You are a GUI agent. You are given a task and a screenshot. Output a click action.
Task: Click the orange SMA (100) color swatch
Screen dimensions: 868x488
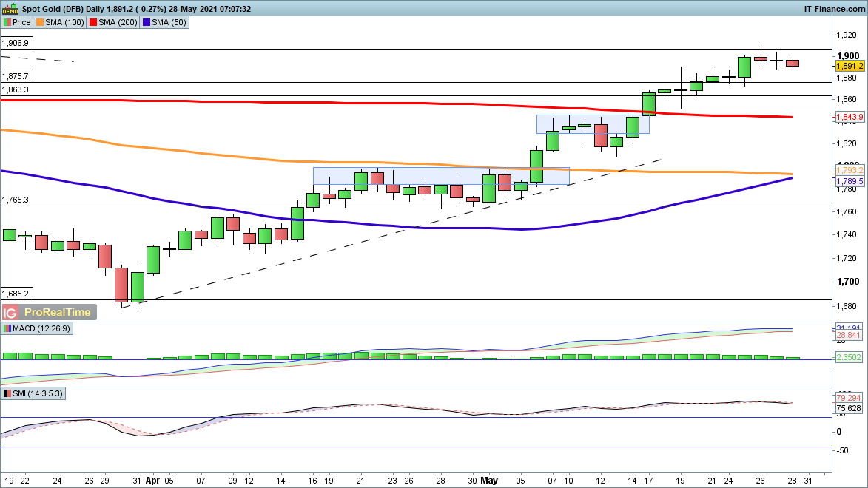pyautogui.click(x=41, y=22)
